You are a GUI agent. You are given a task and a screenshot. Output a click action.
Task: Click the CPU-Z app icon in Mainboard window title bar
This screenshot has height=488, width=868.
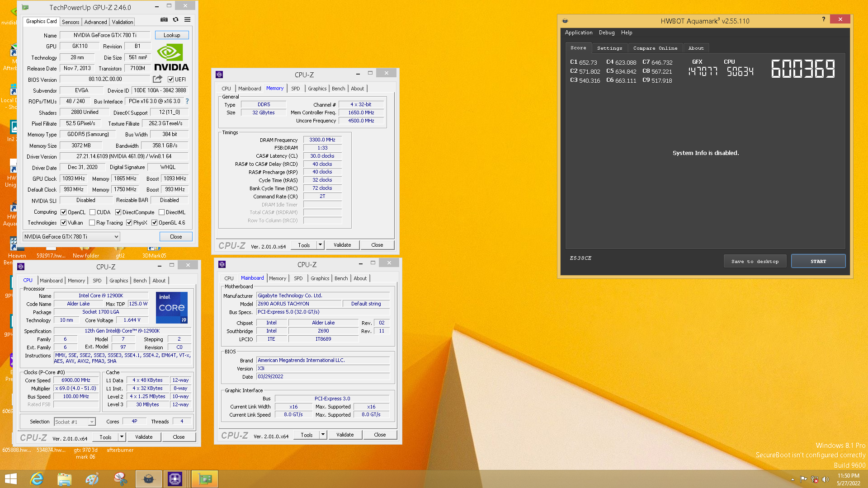(x=222, y=264)
